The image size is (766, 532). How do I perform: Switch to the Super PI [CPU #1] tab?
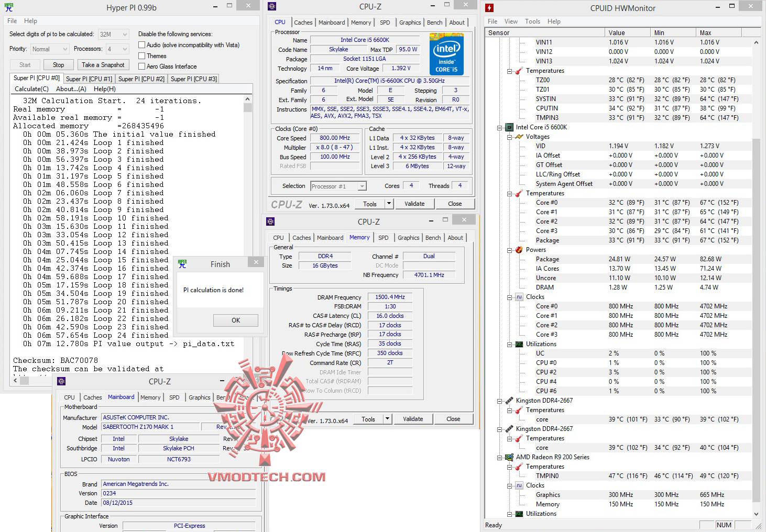pos(89,79)
